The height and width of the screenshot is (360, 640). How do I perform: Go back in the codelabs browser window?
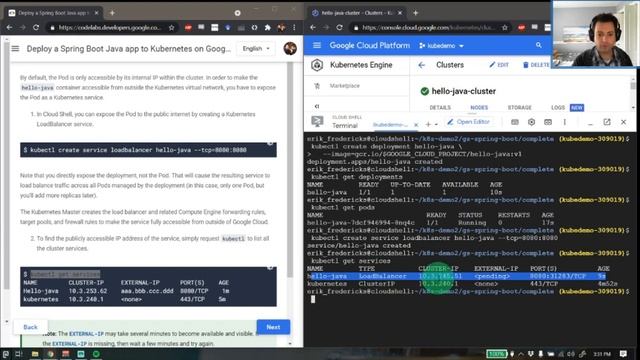[x=9, y=27]
